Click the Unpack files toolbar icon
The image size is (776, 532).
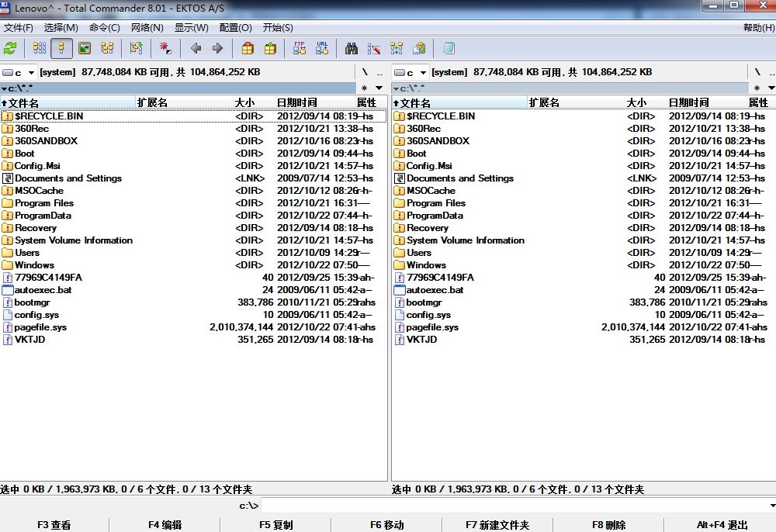(x=270, y=48)
